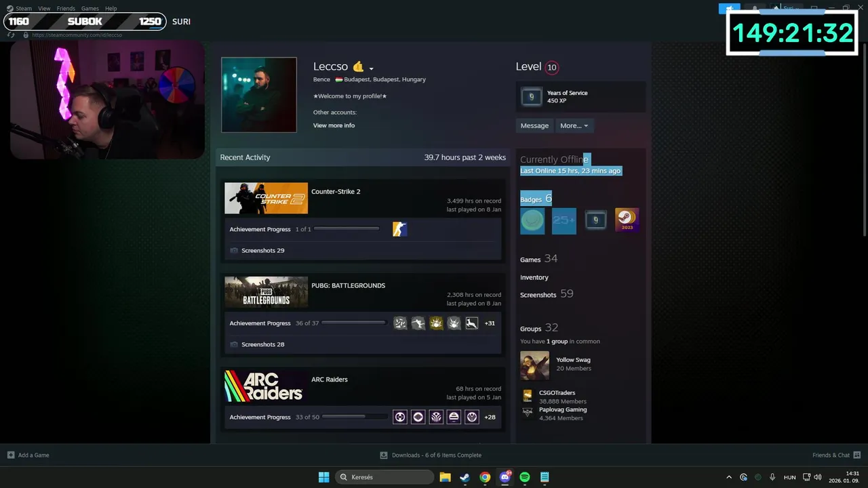
Task: Click the Counter-Strike 2 game title
Action: 336,192
